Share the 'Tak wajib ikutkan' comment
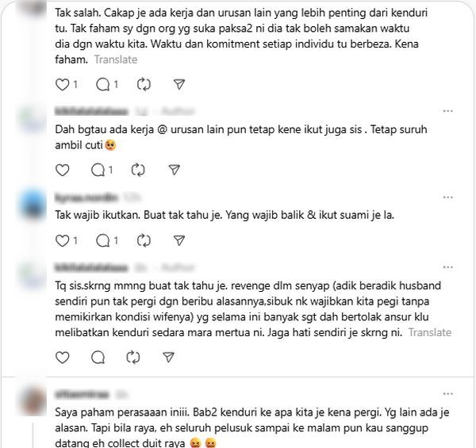This screenshot has width=476, height=448. [179, 241]
